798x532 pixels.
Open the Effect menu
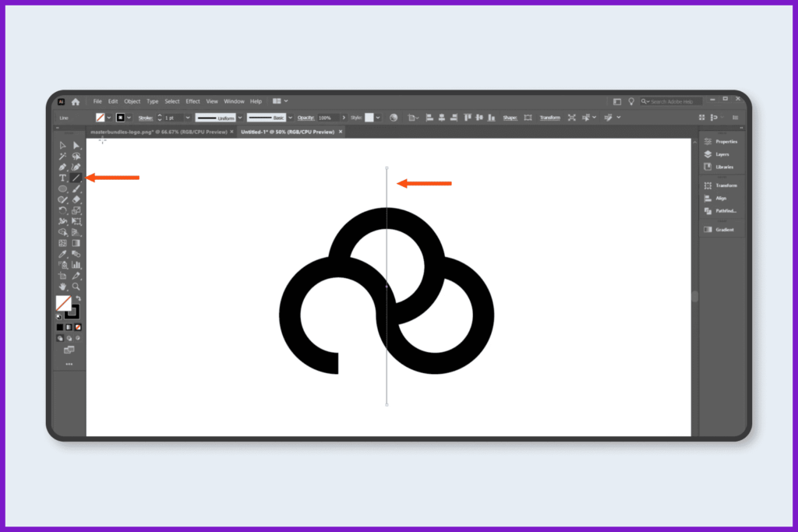pos(192,100)
